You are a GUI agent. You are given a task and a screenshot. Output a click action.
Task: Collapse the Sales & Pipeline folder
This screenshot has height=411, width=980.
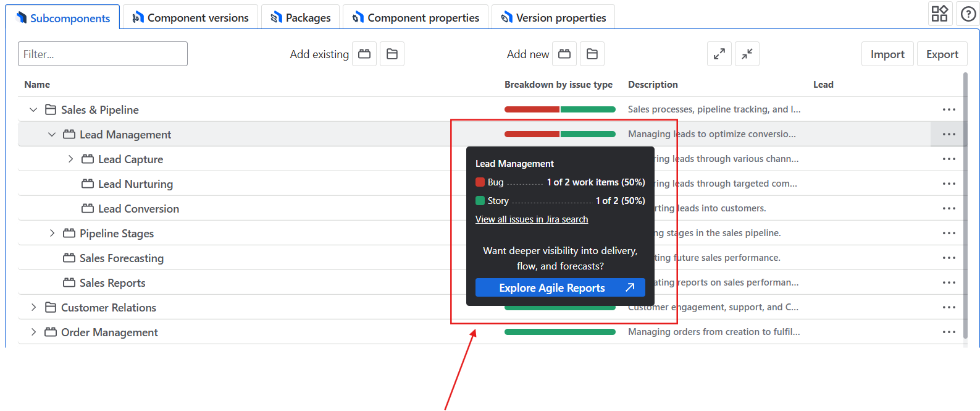click(x=33, y=109)
